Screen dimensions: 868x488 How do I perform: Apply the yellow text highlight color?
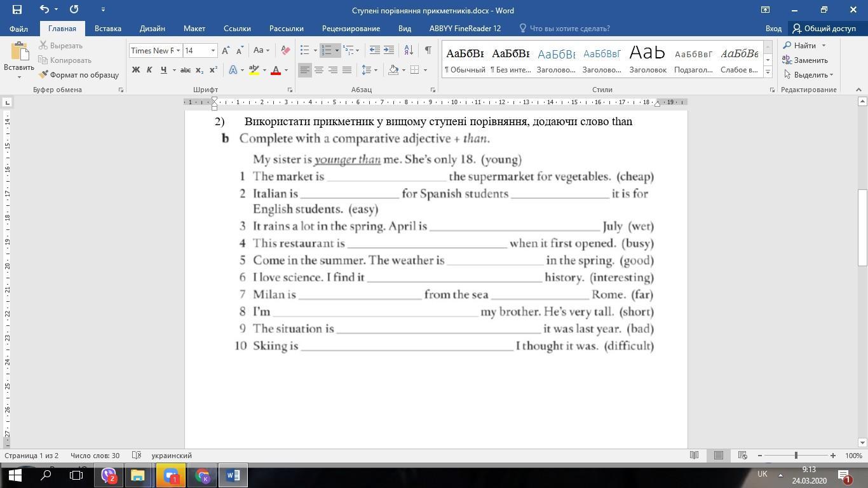[254, 70]
